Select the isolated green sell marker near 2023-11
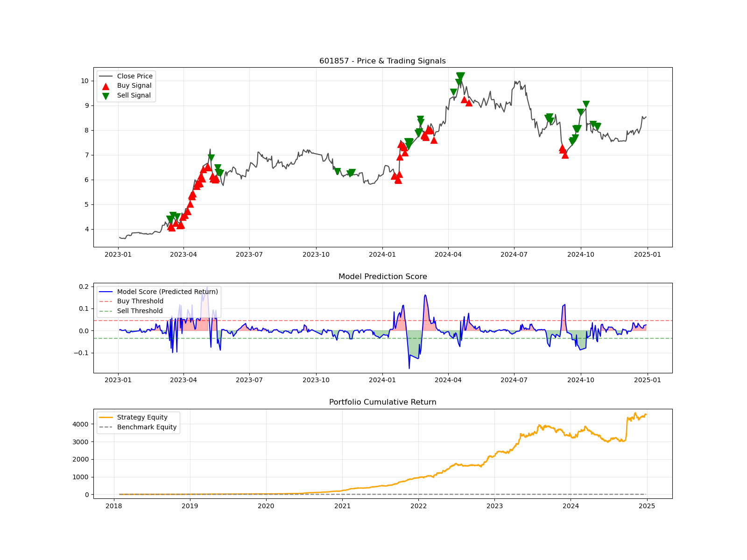747x560 pixels. [338, 172]
